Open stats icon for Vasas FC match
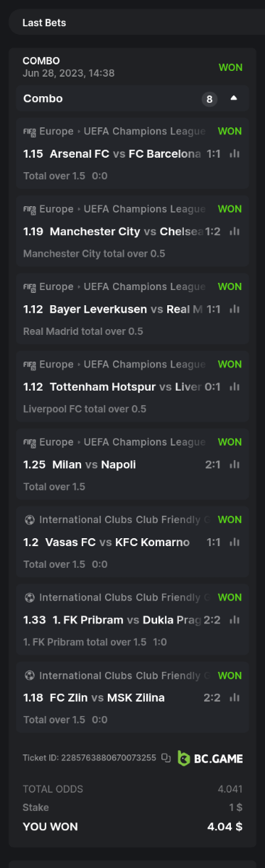265x868 pixels. tap(235, 542)
